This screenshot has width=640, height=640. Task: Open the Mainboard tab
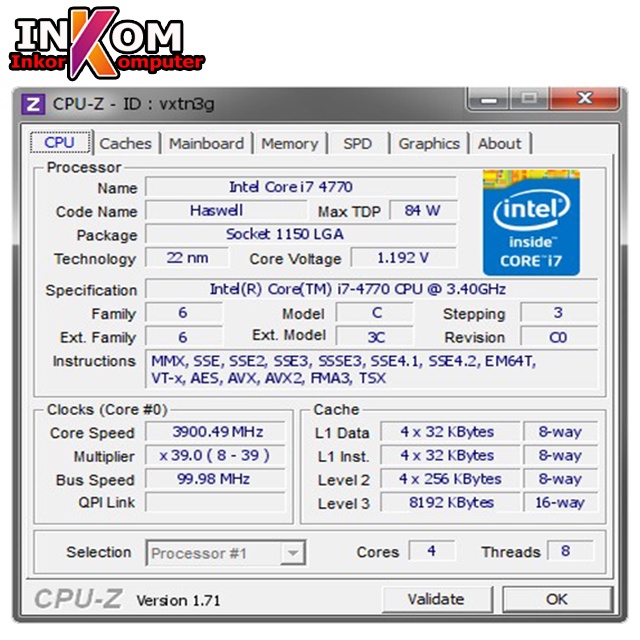207,144
